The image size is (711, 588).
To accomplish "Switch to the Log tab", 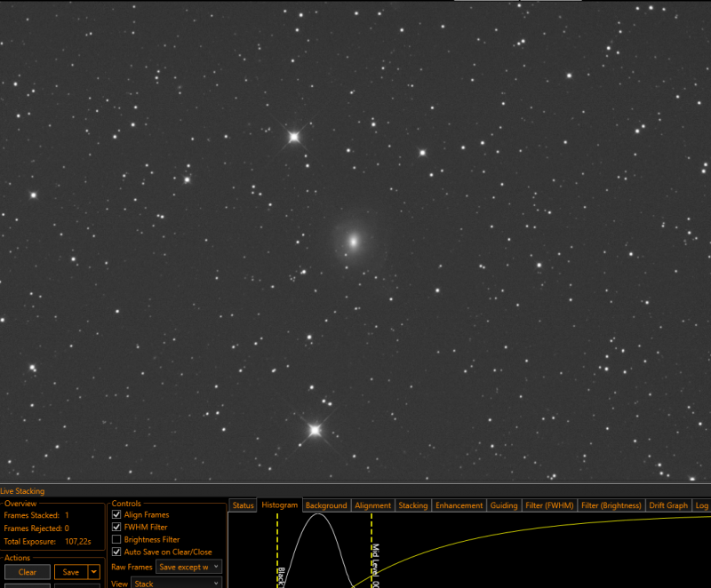I will click(701, 505).
